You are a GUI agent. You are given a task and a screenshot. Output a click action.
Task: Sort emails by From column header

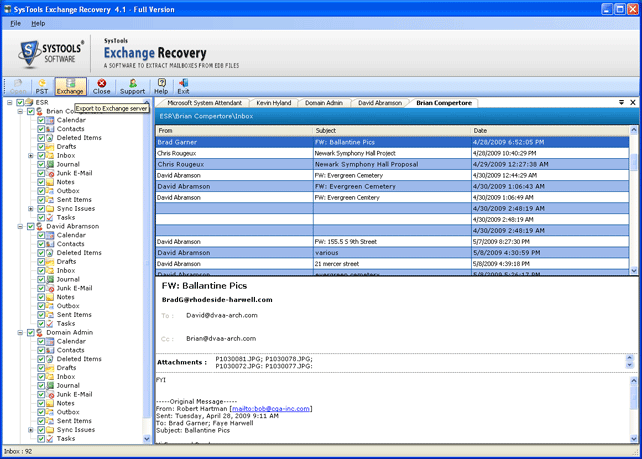pos(234,131)
